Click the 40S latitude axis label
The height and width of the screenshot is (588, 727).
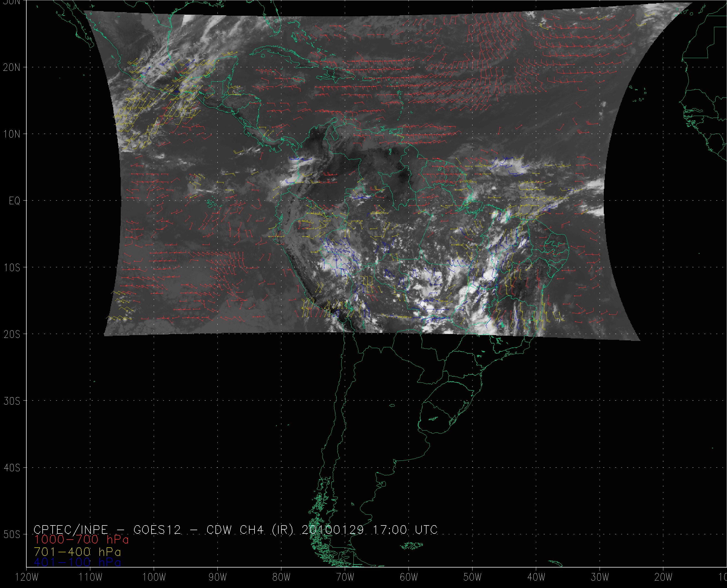click(x=12, y=468)
